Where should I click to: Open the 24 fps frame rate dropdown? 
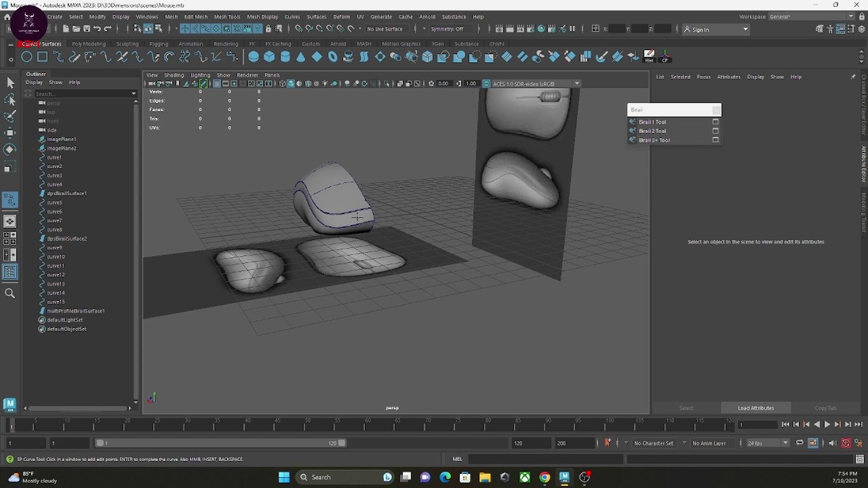(x=767, y=443)
